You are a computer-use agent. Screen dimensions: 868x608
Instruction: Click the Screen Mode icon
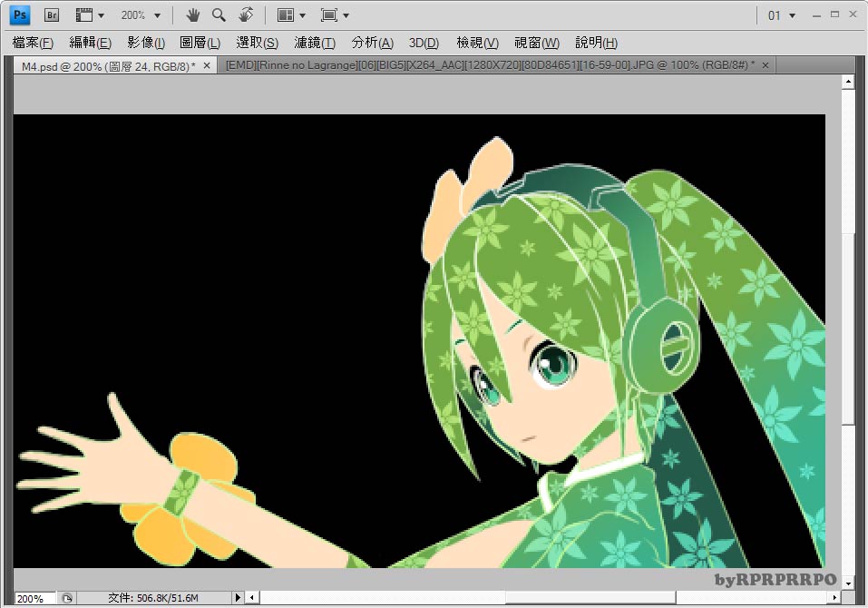point(329,15)
